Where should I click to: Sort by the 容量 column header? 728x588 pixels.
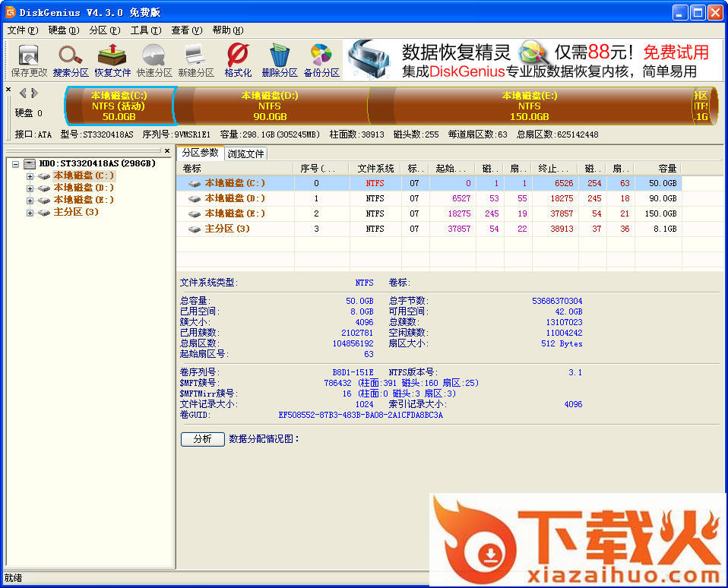pyautogui.click(x=657, y=169)
